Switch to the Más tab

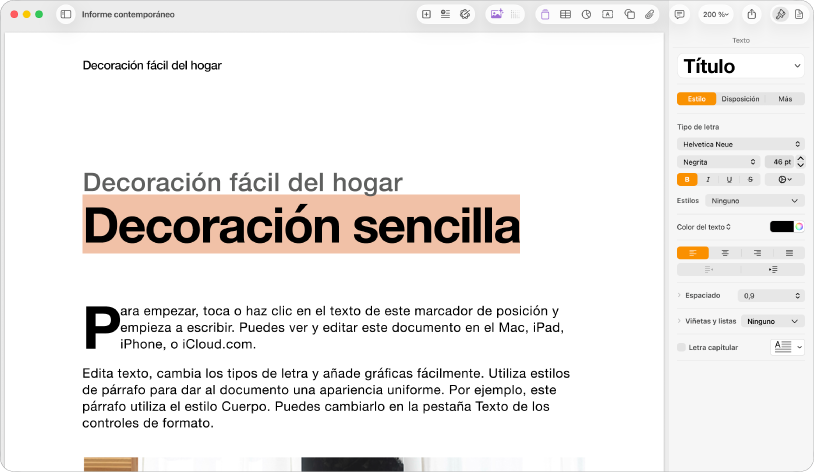(785, 99)
